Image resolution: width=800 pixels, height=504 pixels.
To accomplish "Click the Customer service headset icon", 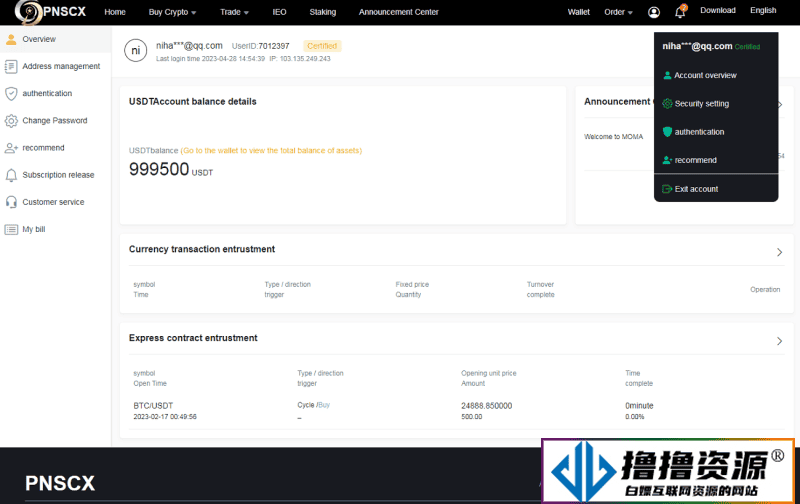I will [x=11, y=202].
